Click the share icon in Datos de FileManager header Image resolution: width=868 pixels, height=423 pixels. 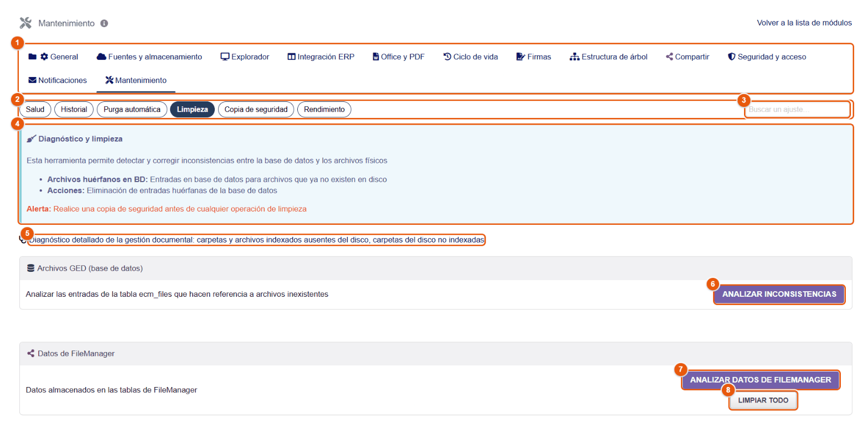30,353
